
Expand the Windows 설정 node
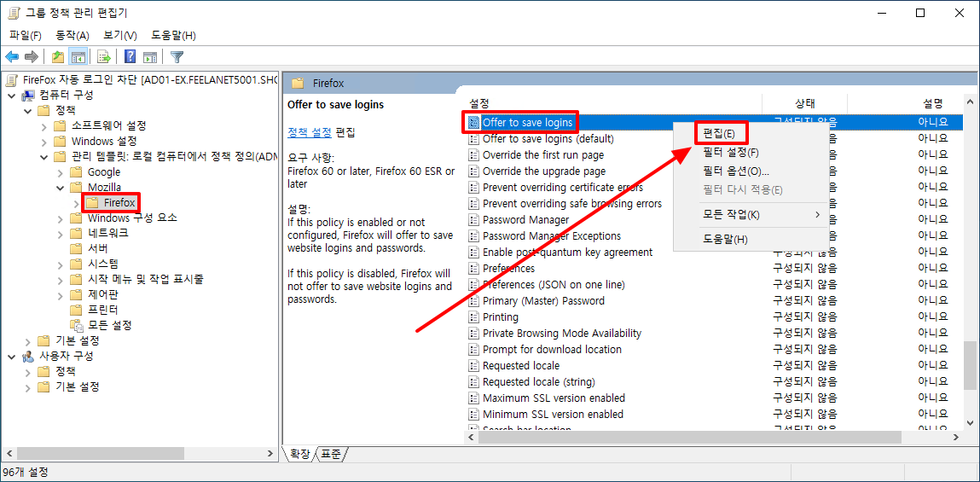pos(43,142)
